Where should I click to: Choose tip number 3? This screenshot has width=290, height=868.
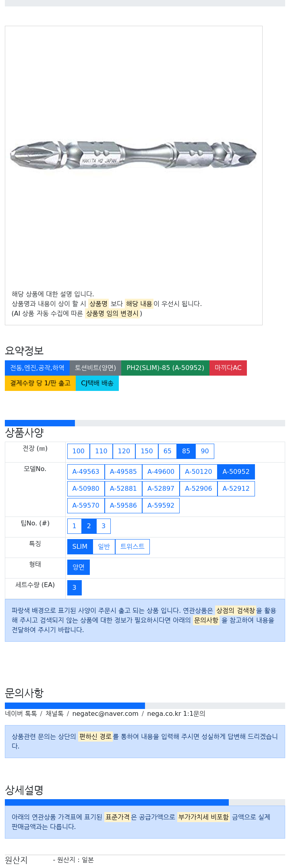point(104,526)
